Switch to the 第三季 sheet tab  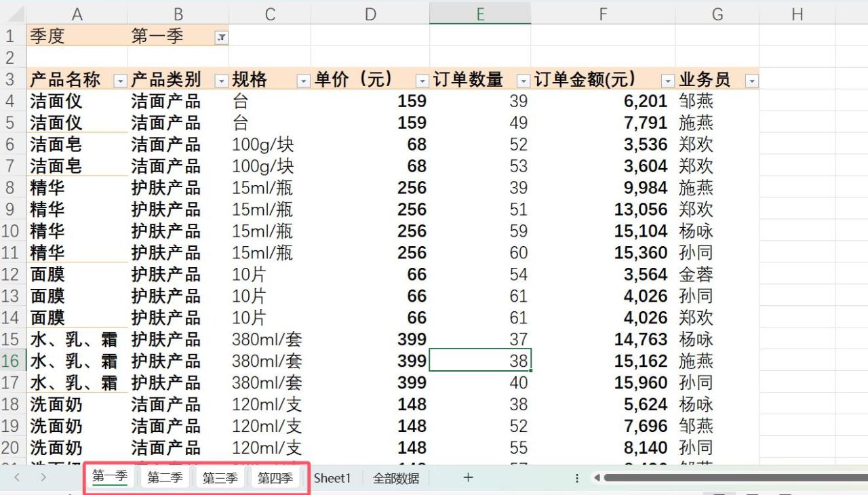click(x=220, y=477)
